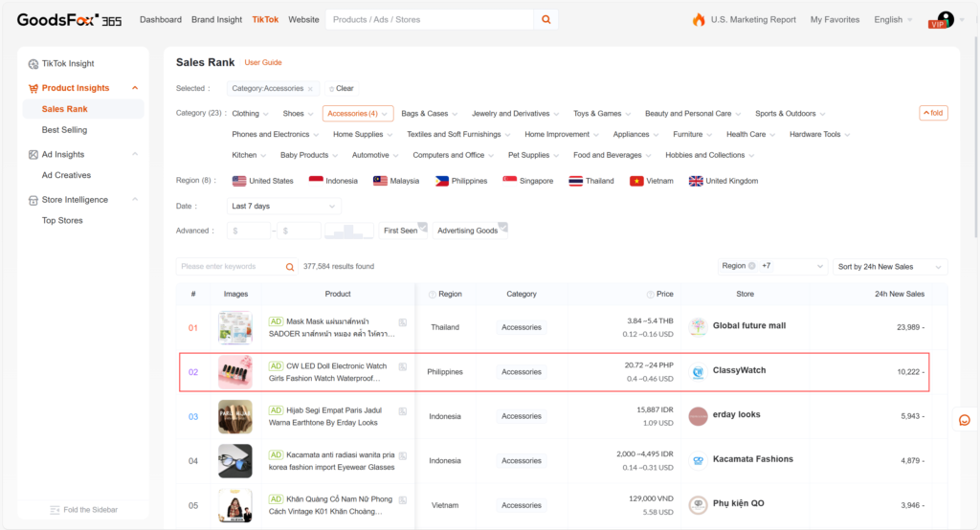Toggle the First Seen filter
Image resolution: width=980 pixels, height=530 pixels.
pos(402,231)
